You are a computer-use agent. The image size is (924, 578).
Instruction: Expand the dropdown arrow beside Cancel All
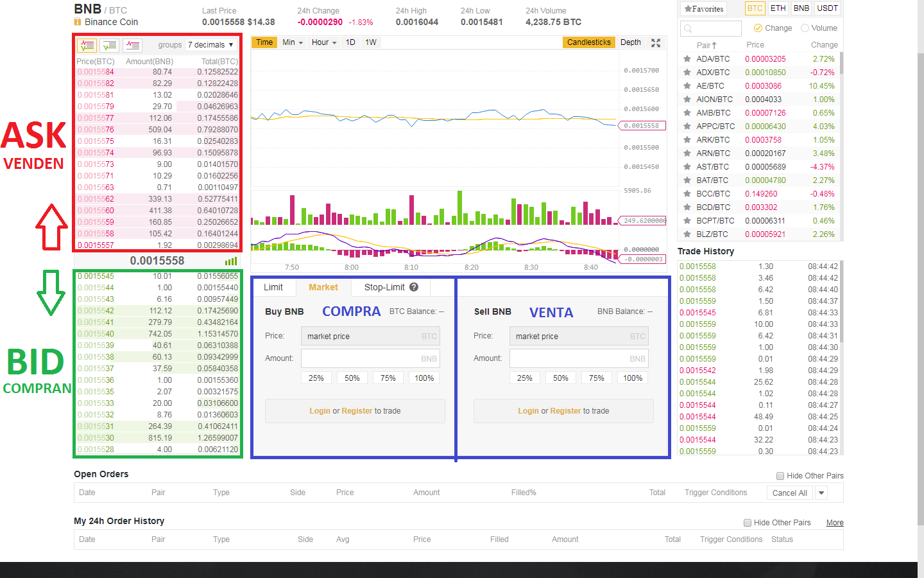821,493
